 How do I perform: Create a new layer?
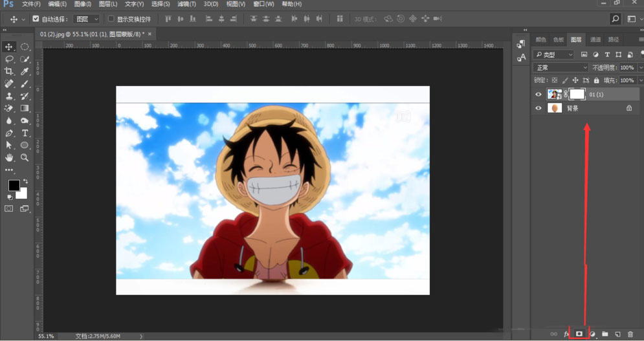[x=617, y=334]
